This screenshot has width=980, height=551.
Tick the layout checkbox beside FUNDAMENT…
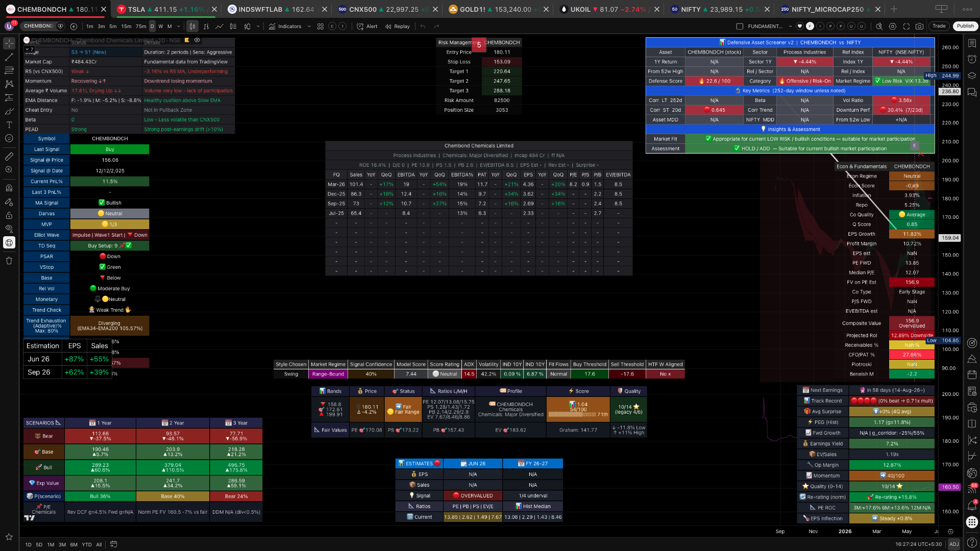pyautogui.click(x=740, y=26)
